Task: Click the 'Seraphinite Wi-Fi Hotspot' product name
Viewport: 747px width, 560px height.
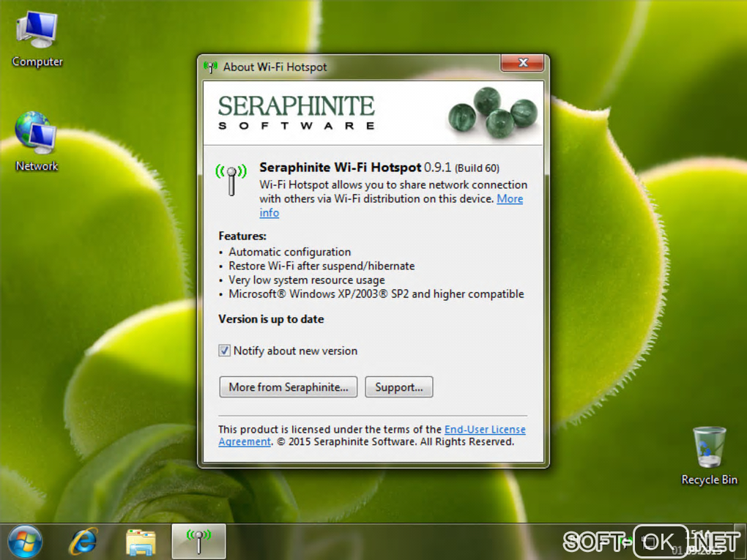Action: tap(340, 168)
